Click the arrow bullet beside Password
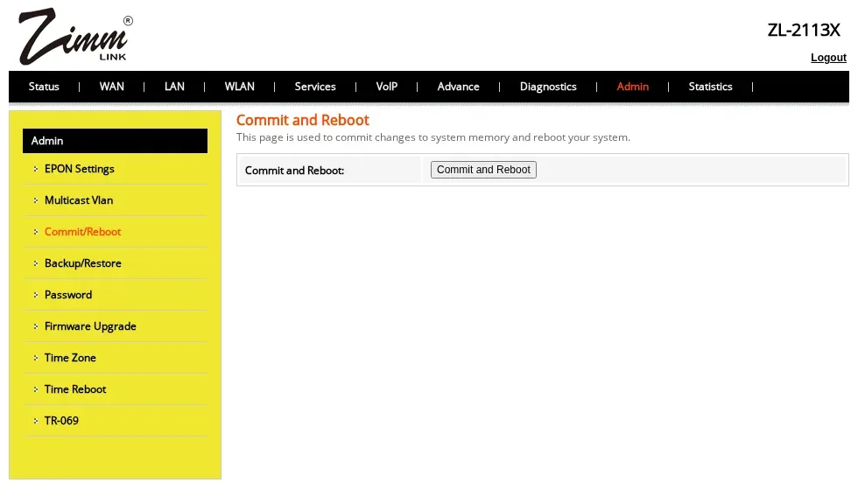This screenshot has height=504, width=858. point(36,295)
